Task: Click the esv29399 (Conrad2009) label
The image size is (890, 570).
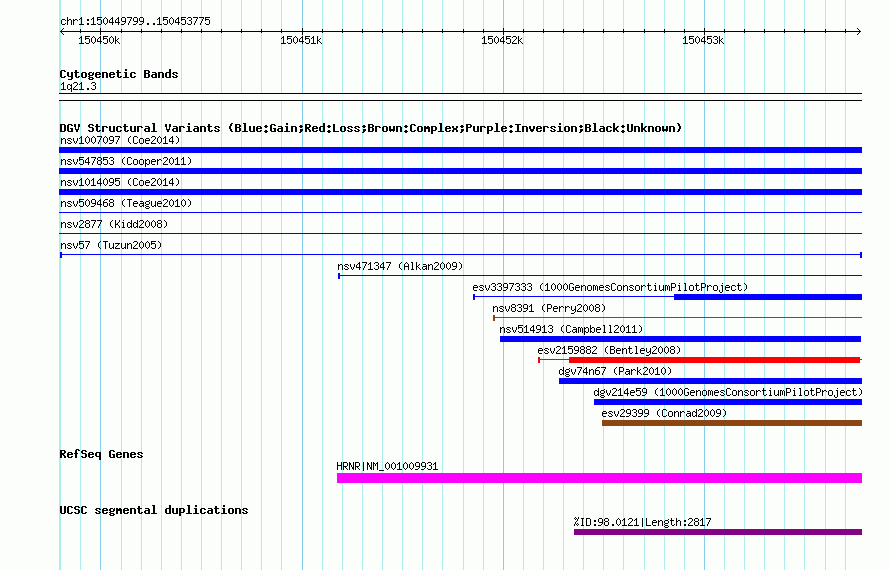Action: pyautogui.click(x=664, y=413)
